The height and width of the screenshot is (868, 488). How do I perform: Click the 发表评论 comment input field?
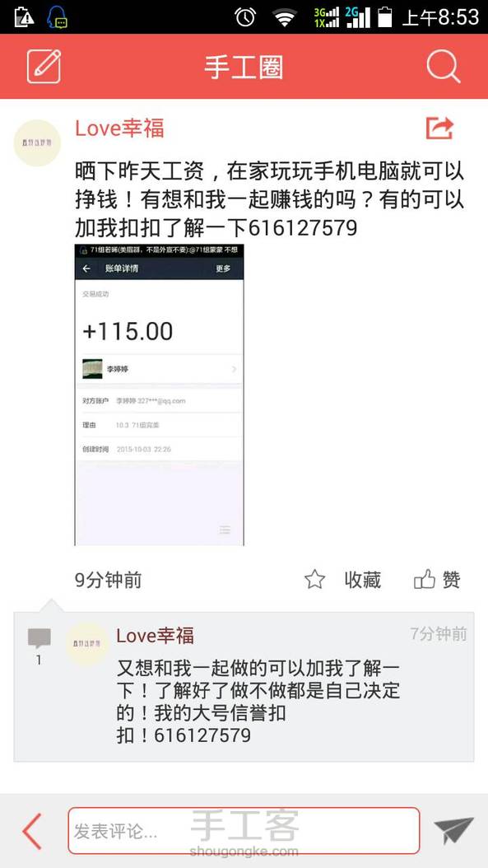pyautogui.click(x=244, y=830)
